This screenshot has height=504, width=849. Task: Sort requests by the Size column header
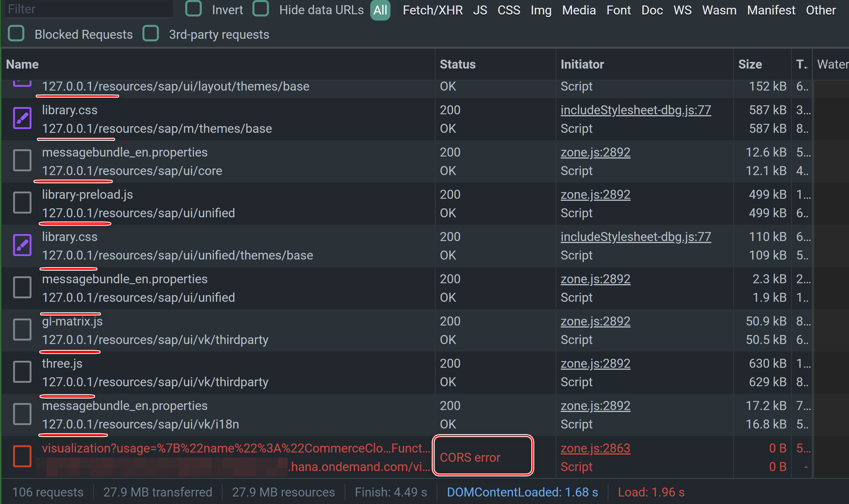(750, 64)
